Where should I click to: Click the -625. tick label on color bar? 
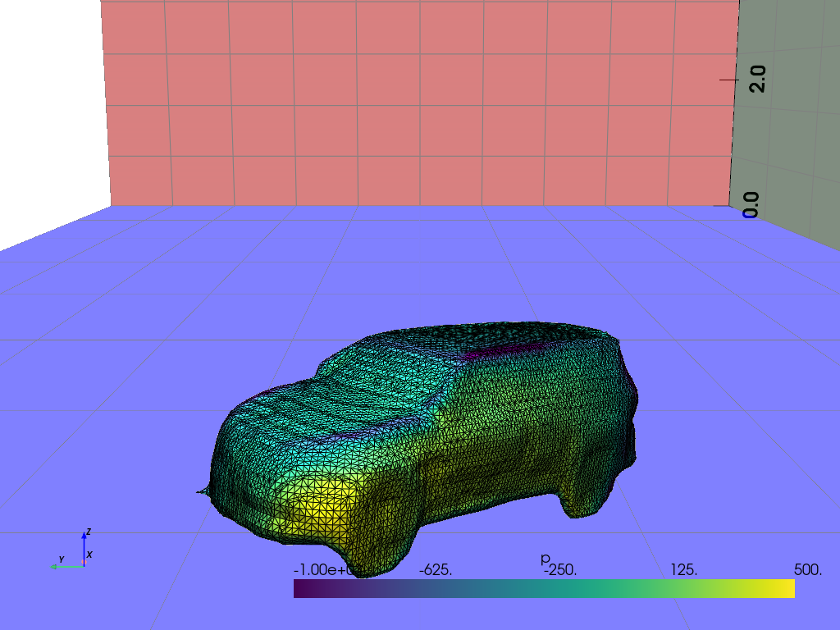(x=436, y=569)
